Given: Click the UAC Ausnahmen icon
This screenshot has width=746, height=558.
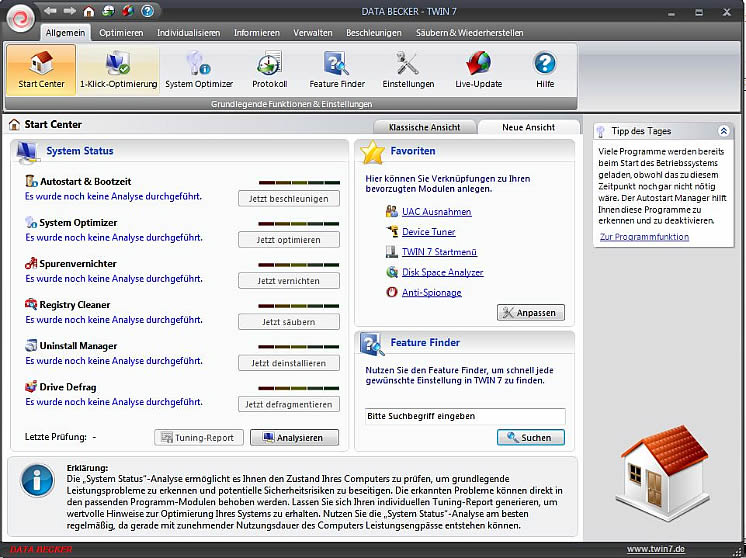Looking at the screenshot, I should [x=392, y=211].
